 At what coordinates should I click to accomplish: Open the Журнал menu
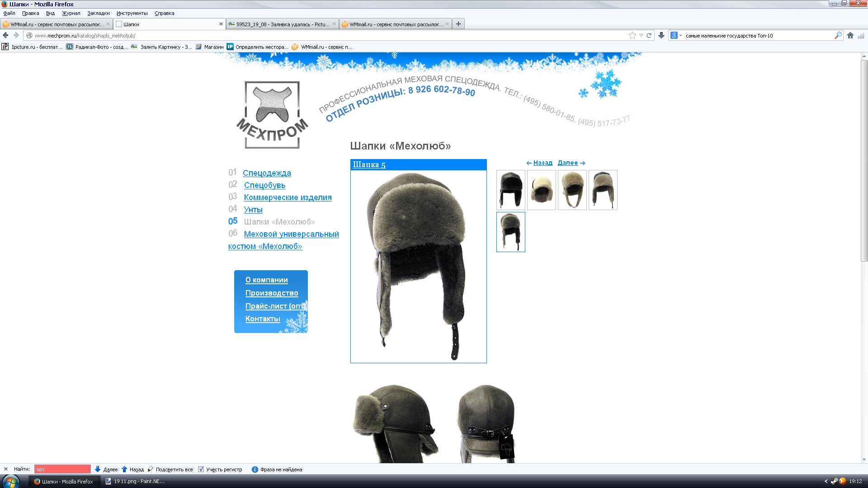(71, 13)
